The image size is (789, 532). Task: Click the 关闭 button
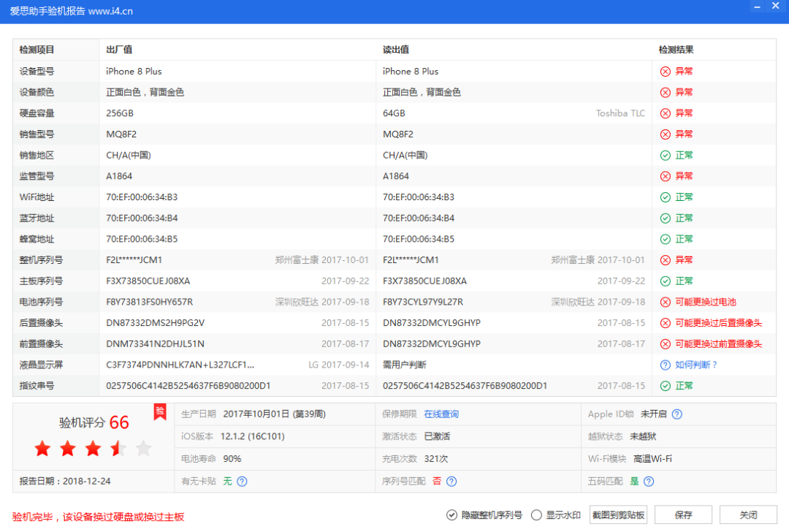tap(748, 515)
